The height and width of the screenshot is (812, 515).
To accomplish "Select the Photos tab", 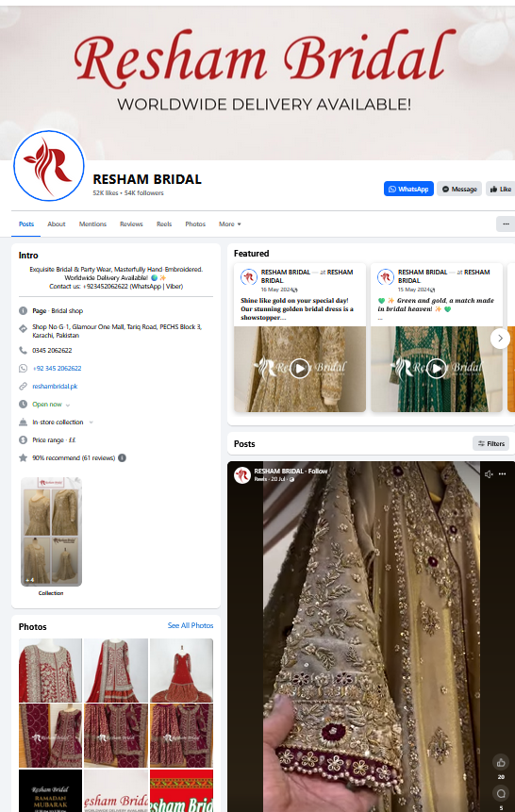I will pyautogui.click(x=195, y=224).
